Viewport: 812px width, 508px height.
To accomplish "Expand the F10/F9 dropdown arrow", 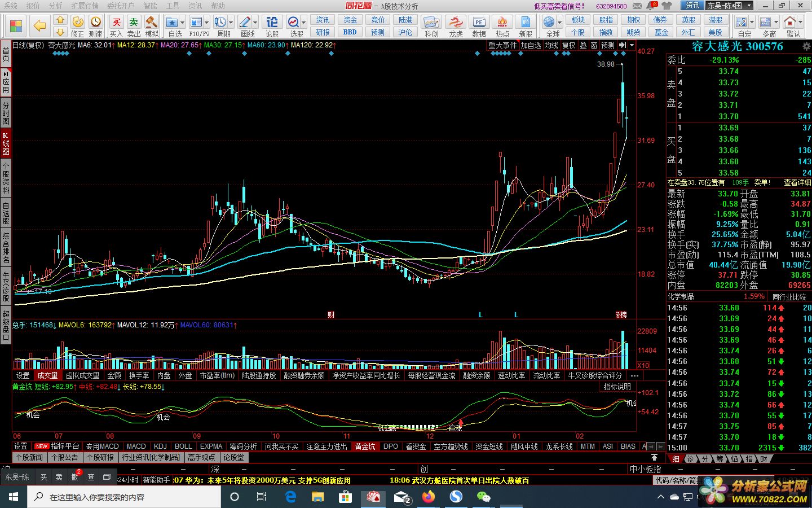I will point(206,23).
